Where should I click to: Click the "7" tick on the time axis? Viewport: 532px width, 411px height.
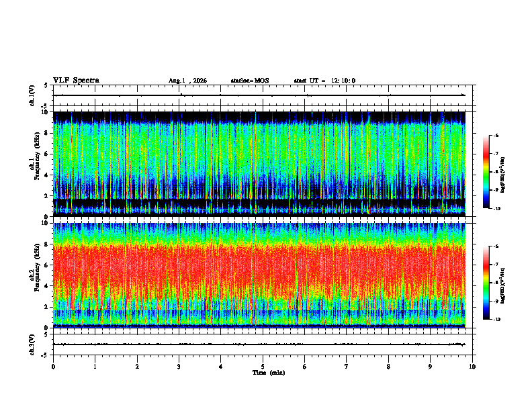click(347, 367)
